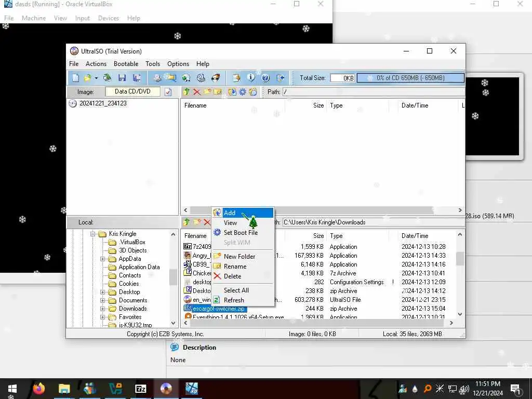Click the Firefox taskbar icon
532x399 pixels.
[x=38, y=389]
